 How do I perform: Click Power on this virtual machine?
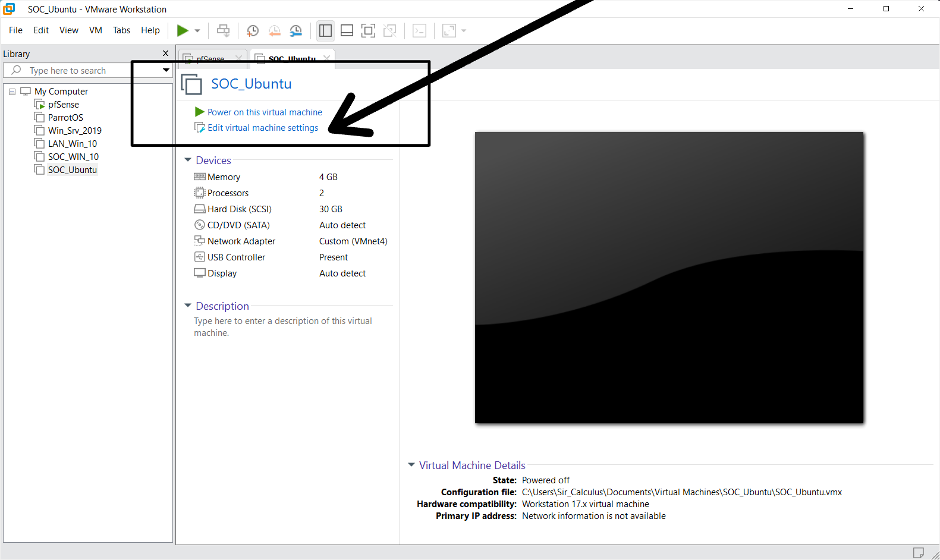coord(265,112)
